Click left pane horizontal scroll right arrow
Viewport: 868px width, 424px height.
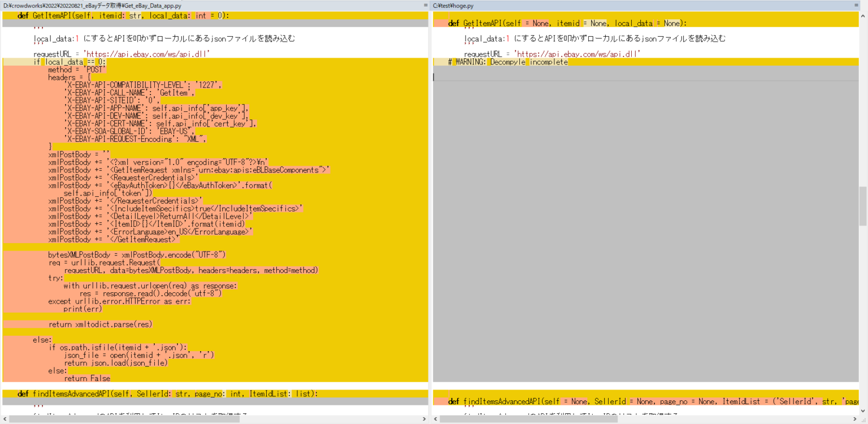coord(424,419)
